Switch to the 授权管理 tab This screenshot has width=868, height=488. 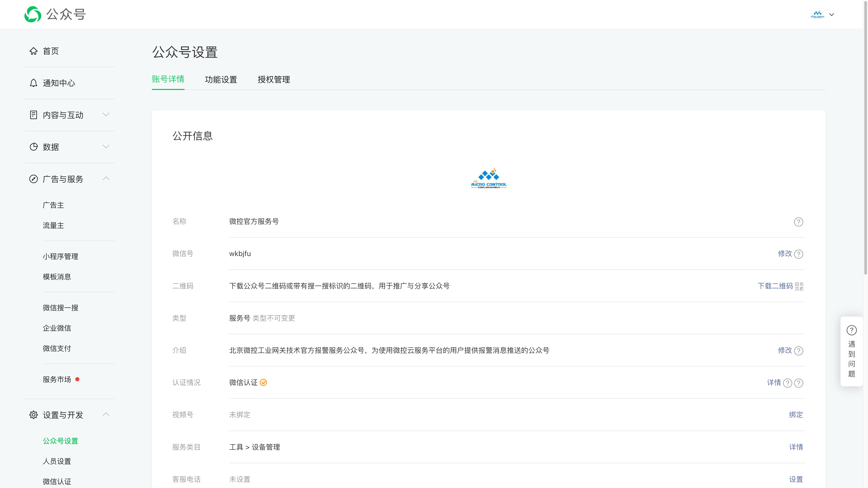(274, 79)
